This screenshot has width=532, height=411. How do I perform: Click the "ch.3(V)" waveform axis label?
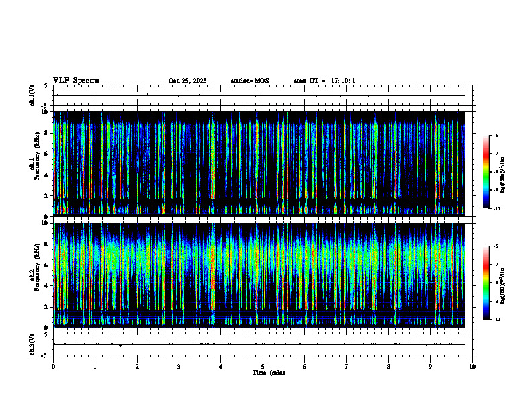32,345
